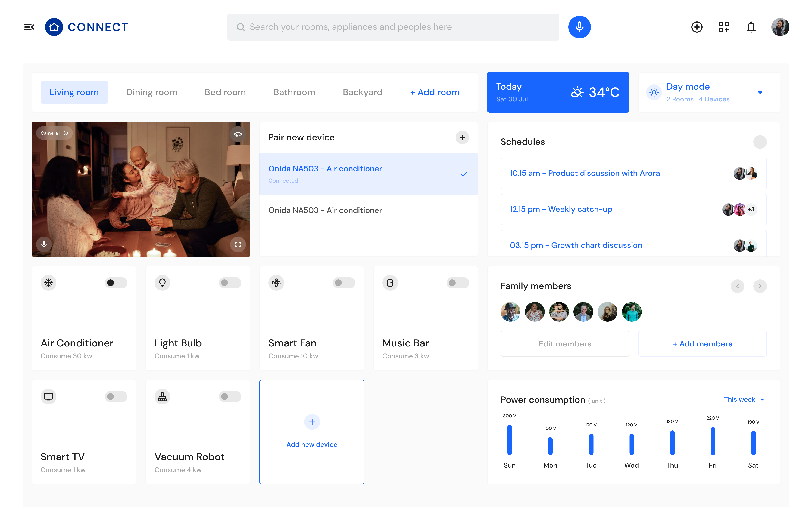Click the voice search microphone button

point(579,27)
